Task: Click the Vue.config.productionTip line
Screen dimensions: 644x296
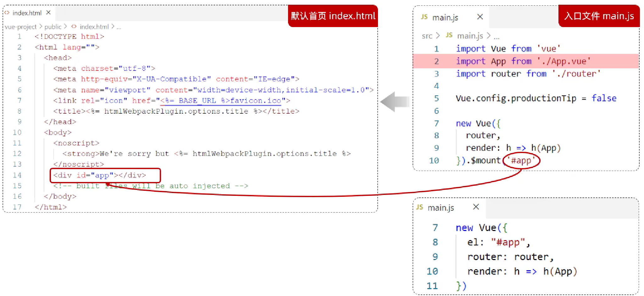Action: coord(536,99)
